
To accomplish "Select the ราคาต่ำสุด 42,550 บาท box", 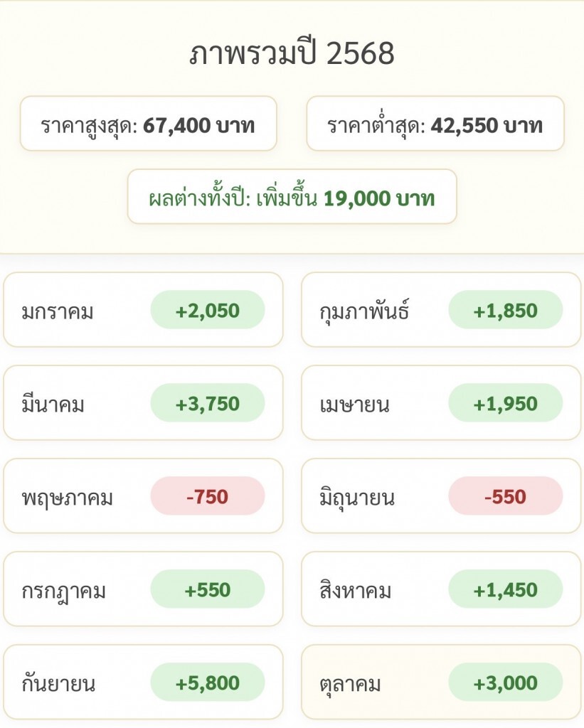I will point(435,124).
